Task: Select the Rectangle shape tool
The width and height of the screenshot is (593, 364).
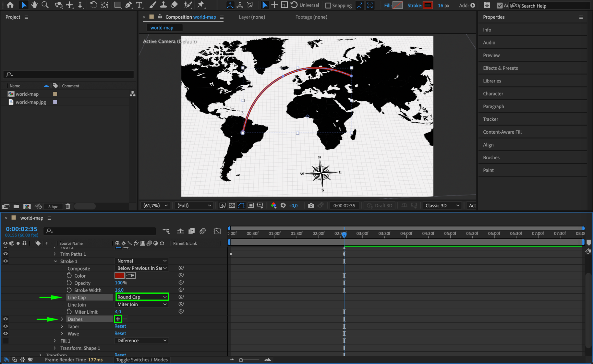Action: point(118,5)
